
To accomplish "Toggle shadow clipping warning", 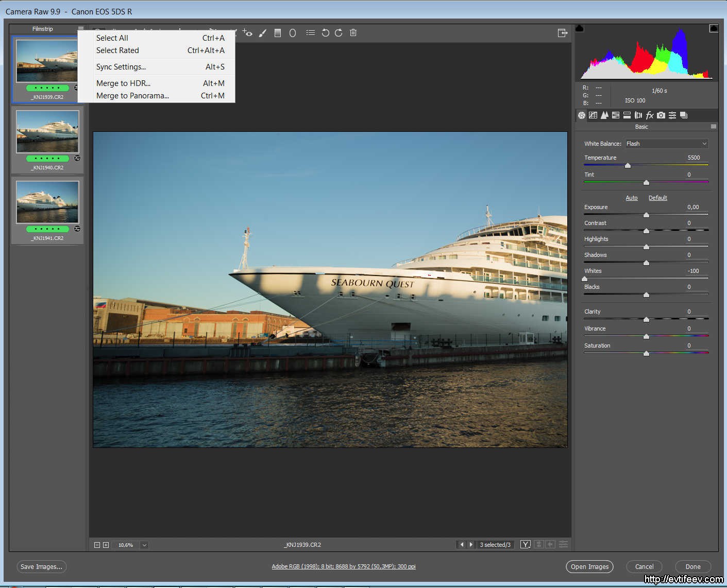I will point(580,28).
